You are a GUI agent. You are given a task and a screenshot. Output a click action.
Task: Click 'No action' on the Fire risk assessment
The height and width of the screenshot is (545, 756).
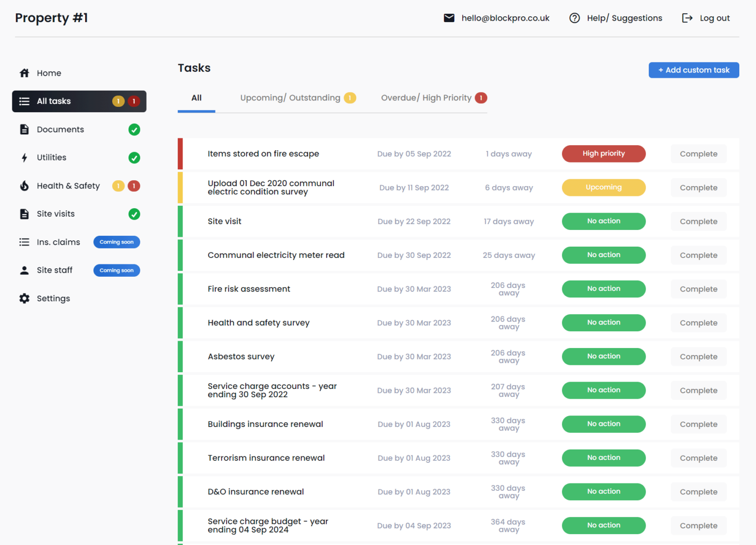pyautogui.click(x=603, y=289)
